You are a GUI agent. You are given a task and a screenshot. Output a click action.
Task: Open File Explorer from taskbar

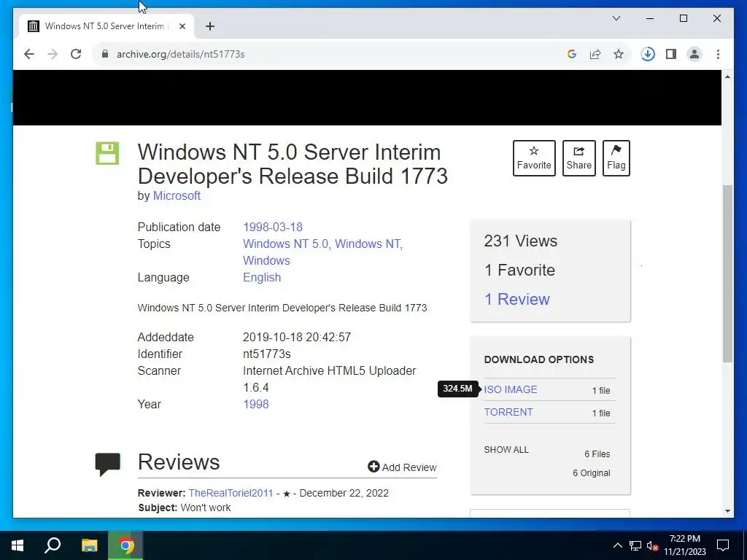click(x=89, y=545)
